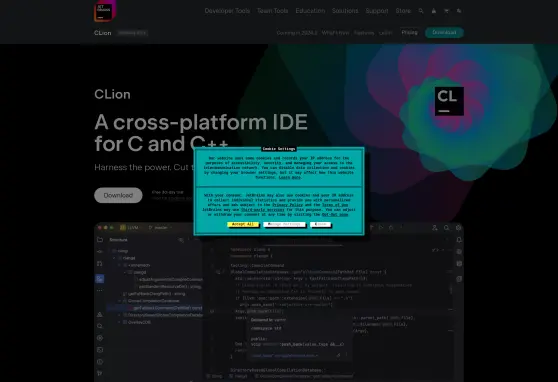Click the folder icon in IDE sidebar
This screenshot has width=558, height=382.
[x=100, y=240]
